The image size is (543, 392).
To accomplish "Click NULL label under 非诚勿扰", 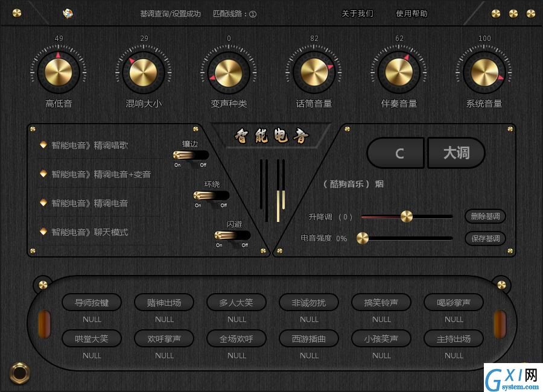I will point(309,319).
